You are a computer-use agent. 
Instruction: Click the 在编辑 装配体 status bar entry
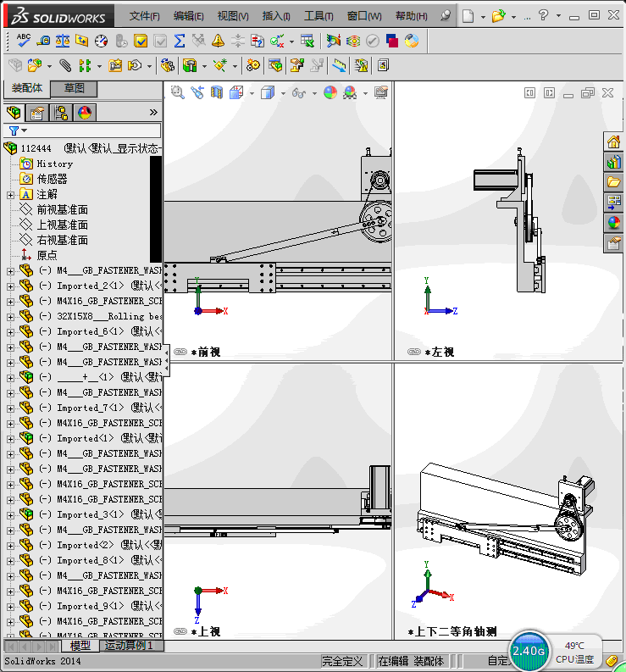(x=412, y=661)
